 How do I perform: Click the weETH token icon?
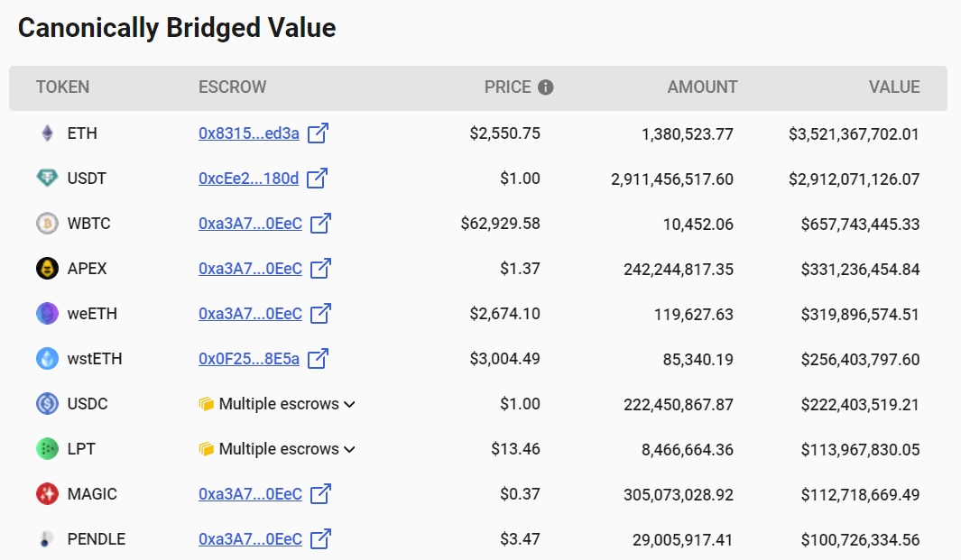click(x=47, y=314)
